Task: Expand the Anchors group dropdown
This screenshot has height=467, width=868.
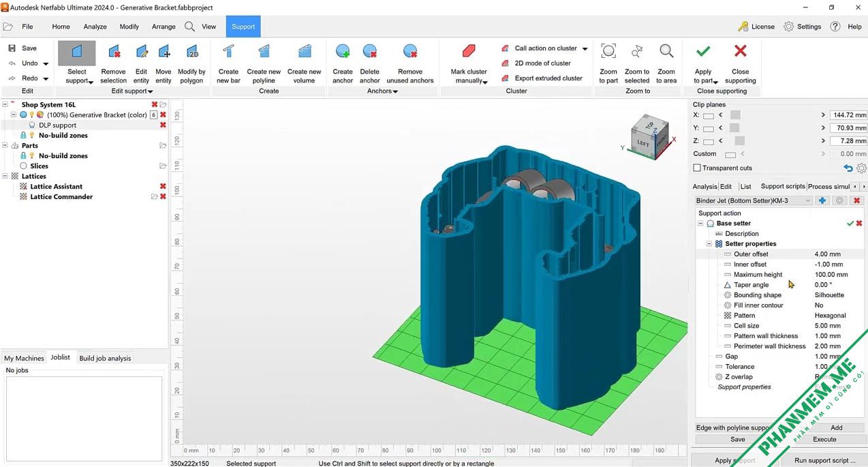Action: pyautogui.click(x=396, y=91)
